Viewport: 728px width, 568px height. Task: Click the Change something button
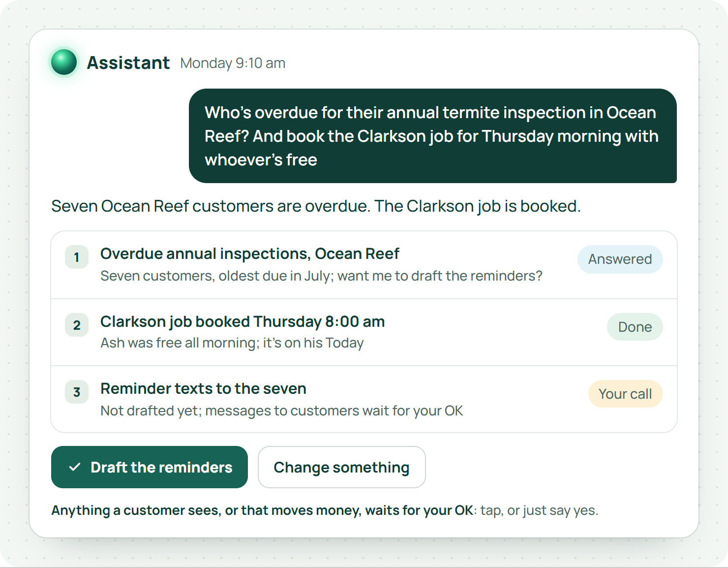pyautogui.click(x=341, y=467)
